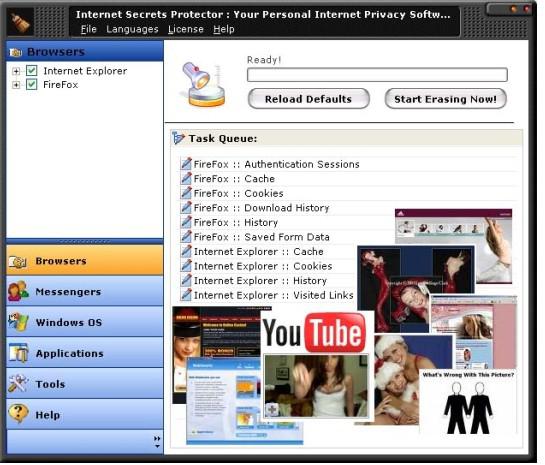Select Internet Explorer tree item label
545x465 pixels.
click(85, 71)
